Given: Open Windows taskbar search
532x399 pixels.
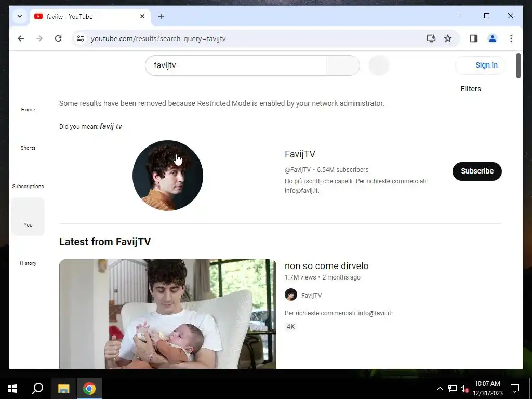Looking at the screenshot, I should 37,389.
